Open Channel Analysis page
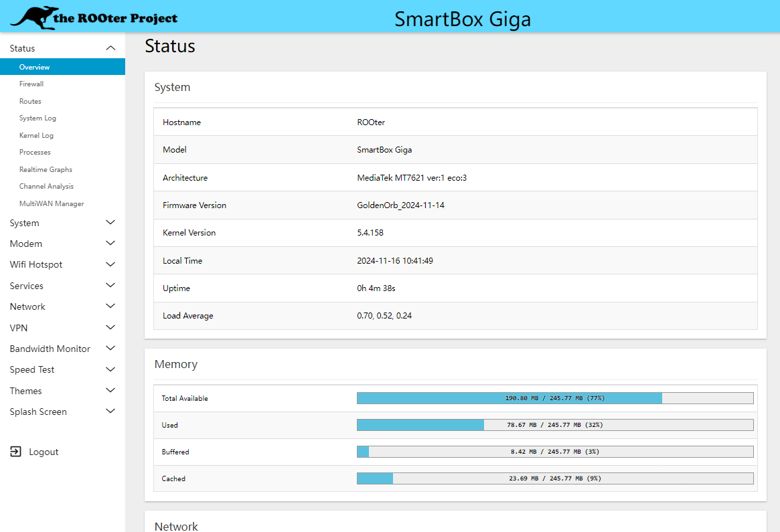780x532 pixels. (x=46, y=187)
